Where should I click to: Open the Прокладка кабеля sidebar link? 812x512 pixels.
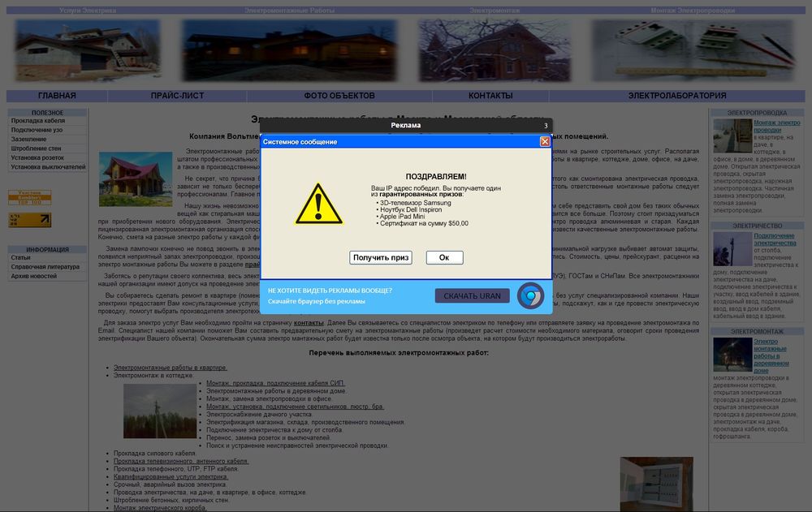38,121
